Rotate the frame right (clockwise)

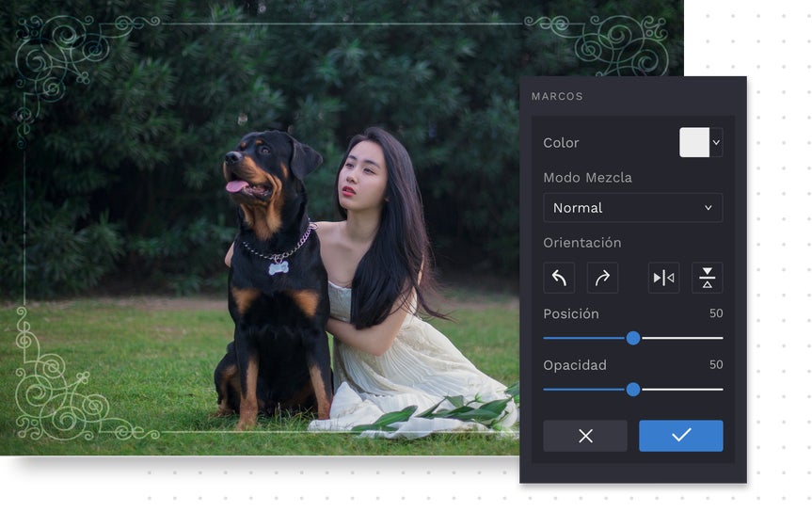(x=602, y=278)
